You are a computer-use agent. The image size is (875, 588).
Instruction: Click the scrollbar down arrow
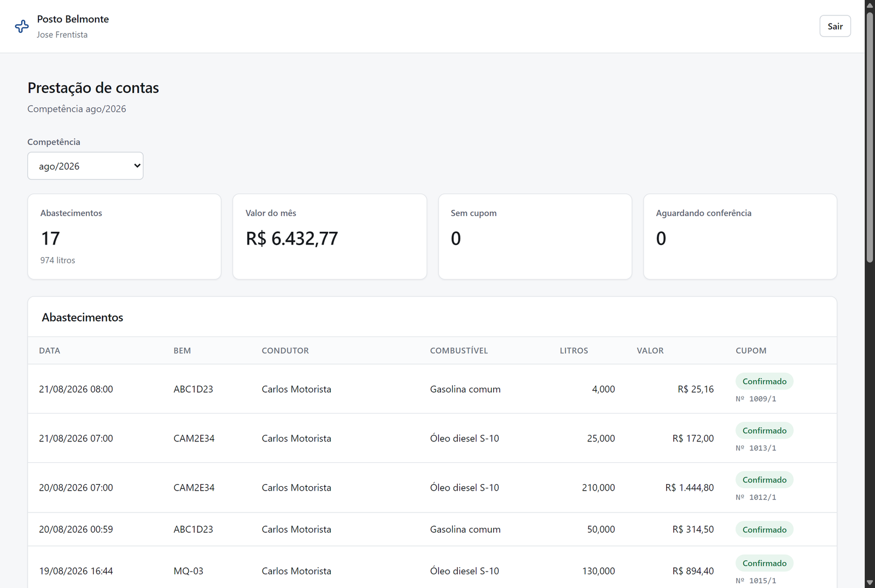pos(870,583)
